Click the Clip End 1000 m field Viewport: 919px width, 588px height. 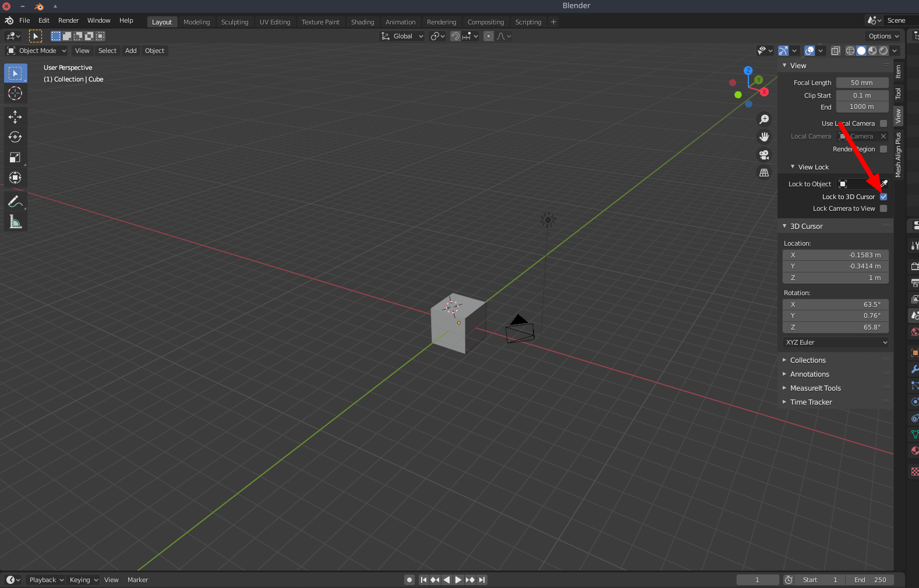point(863,107)
